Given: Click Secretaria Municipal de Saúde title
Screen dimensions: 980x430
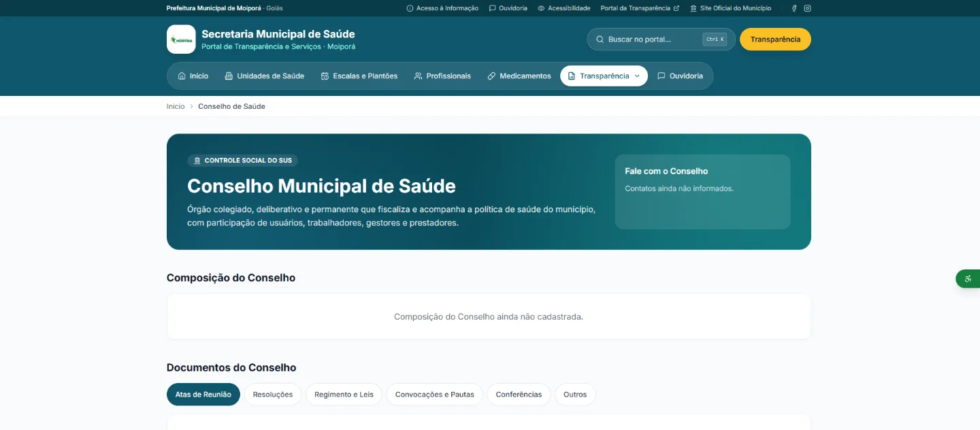Looking at the screenshot, I should point(278,34).
